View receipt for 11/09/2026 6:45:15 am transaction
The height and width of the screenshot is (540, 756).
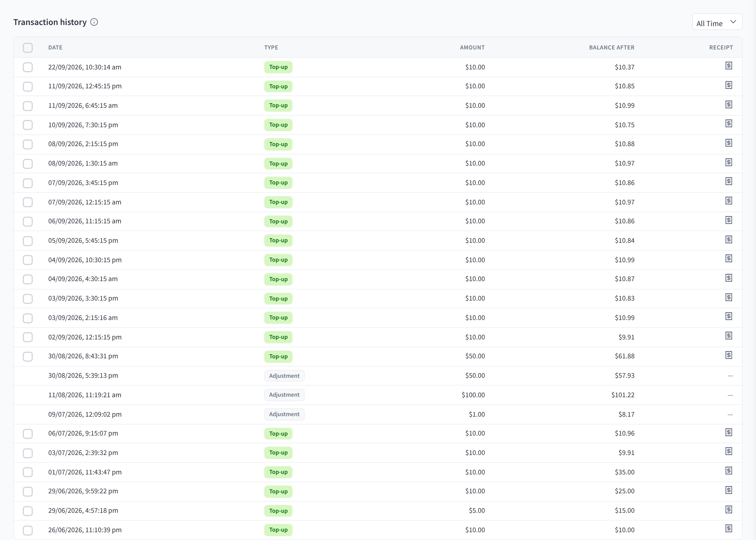click(x=729, y=105)
